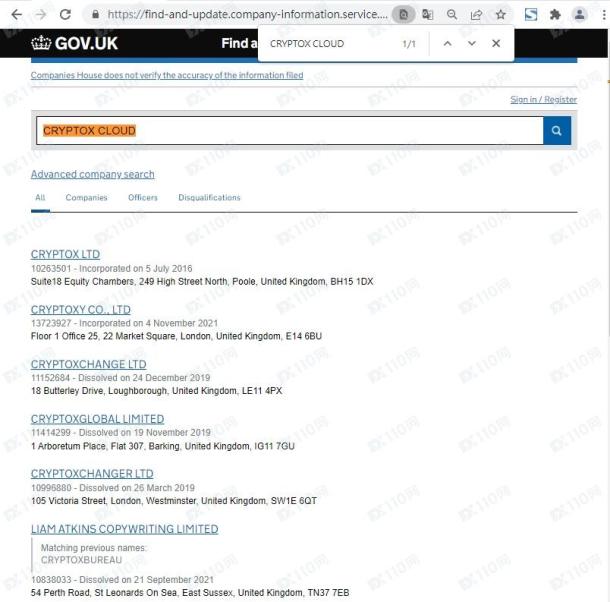Switch to the Officers tab

point(143,198)
